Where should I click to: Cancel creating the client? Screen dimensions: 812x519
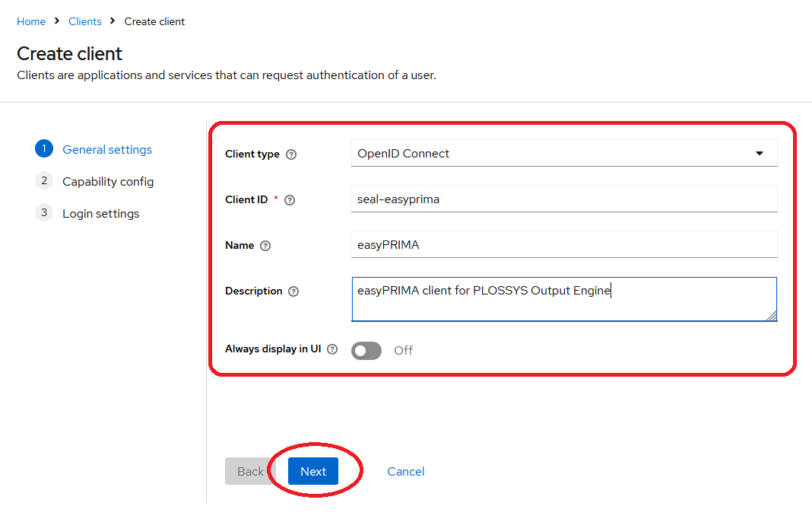[405, 471]
